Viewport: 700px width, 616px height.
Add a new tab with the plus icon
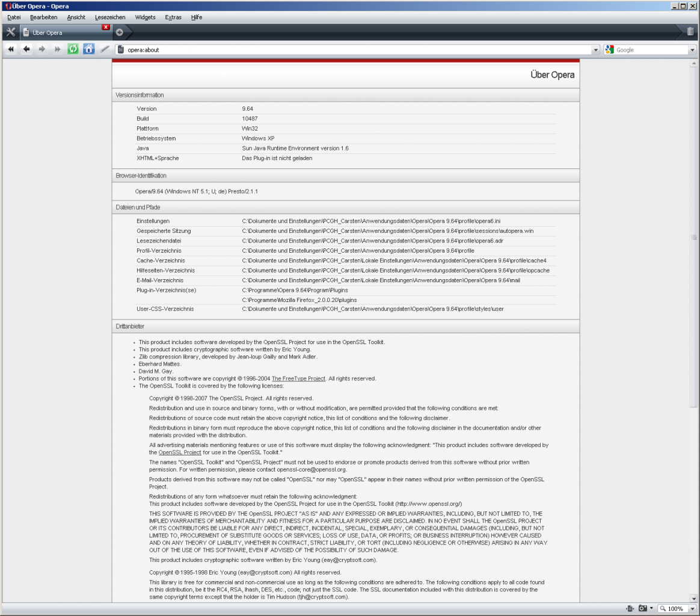pyautogui.click(x=119, y=32)
